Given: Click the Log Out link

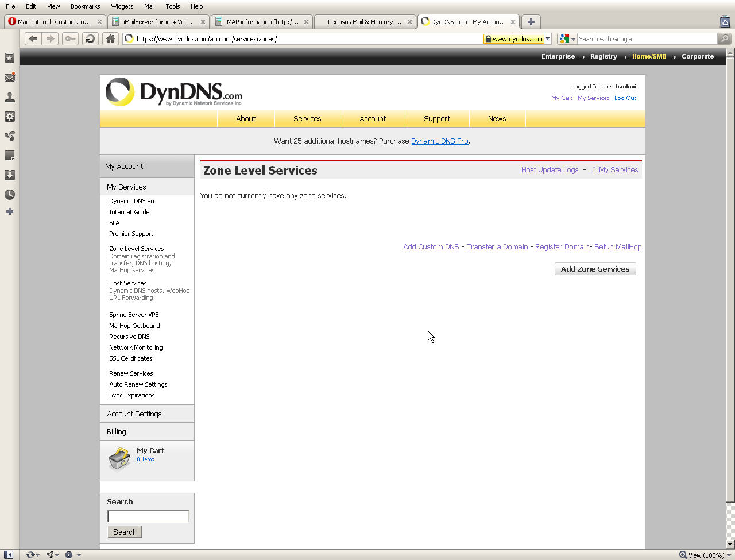Looking at the screenshot, I should coord(625,98).
